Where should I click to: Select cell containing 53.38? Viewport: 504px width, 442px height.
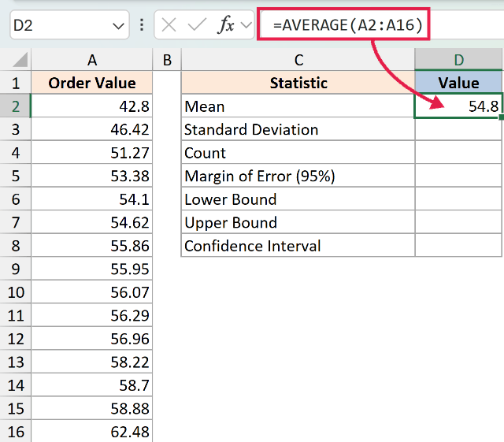click(x=91, y=176)
